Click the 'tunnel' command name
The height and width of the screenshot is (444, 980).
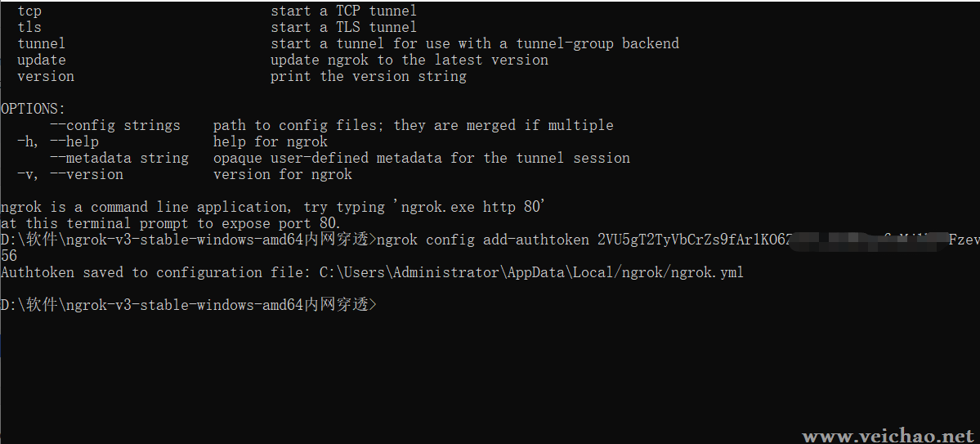tap(41, 44)
